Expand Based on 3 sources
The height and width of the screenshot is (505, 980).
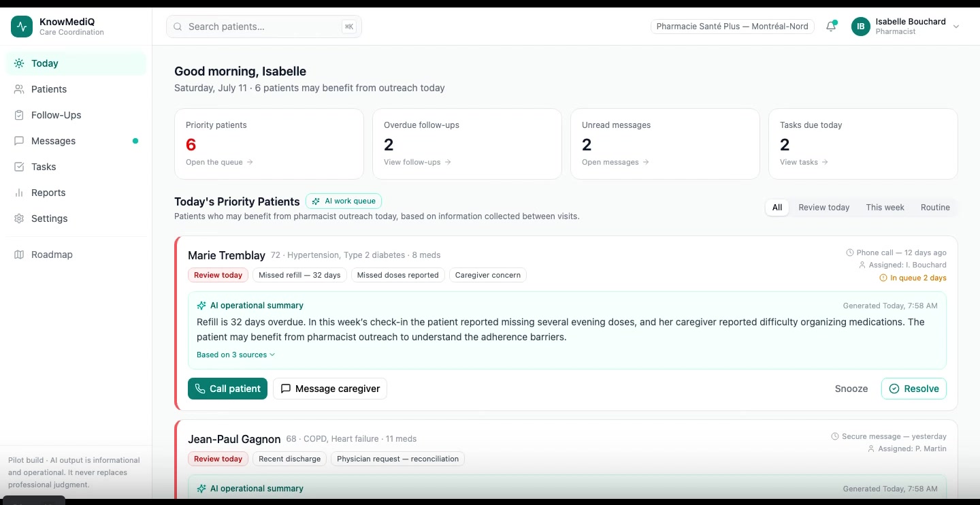click(235, 355)
